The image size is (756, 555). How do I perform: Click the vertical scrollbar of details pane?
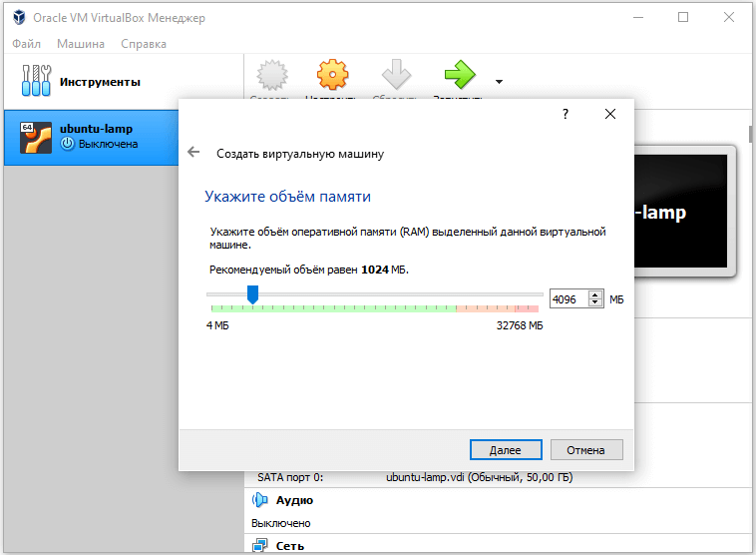[x=750, y=134]
